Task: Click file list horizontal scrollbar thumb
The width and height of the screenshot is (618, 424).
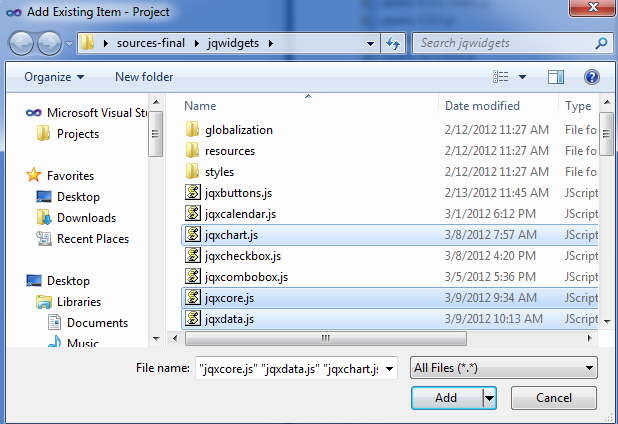Action: click(x=326, y=338)
